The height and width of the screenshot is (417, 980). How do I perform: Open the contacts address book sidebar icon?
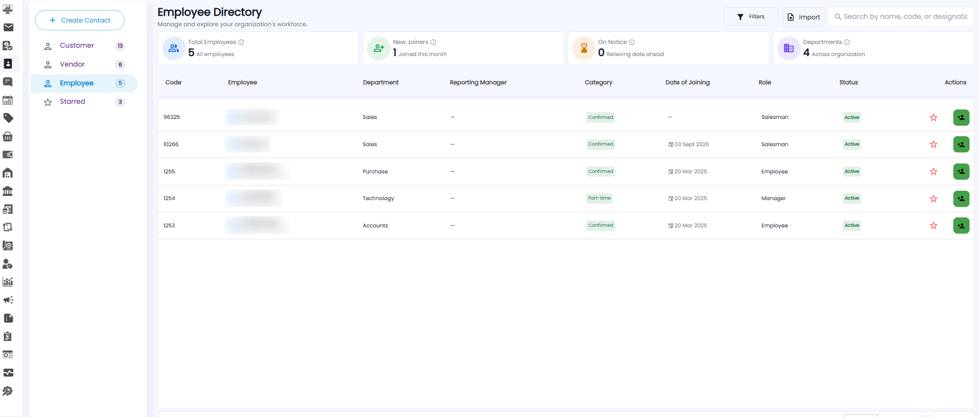pyautogui.click(x=8, y=63)
